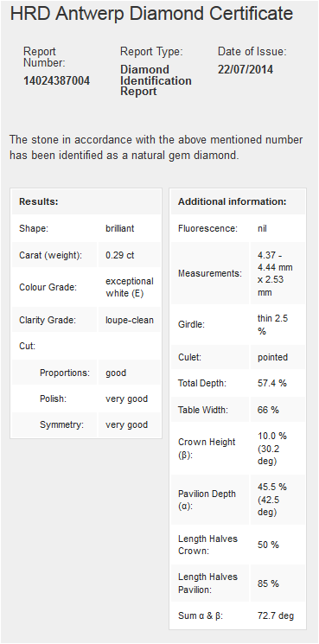Click the loupe-clean clarity grade value
This screenshot has height=644, width=319.
(x=130, y=320)
